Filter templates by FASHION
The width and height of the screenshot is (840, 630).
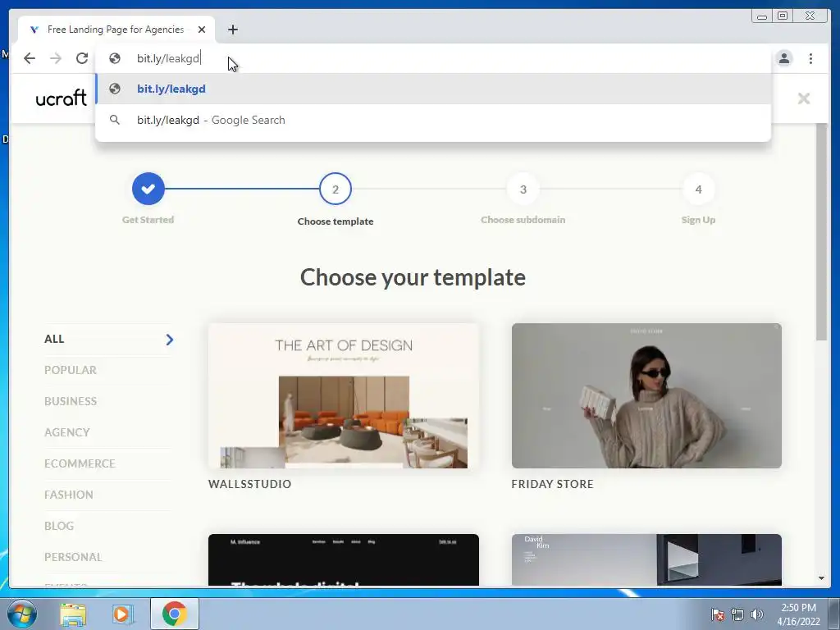(x=69, y=495)
